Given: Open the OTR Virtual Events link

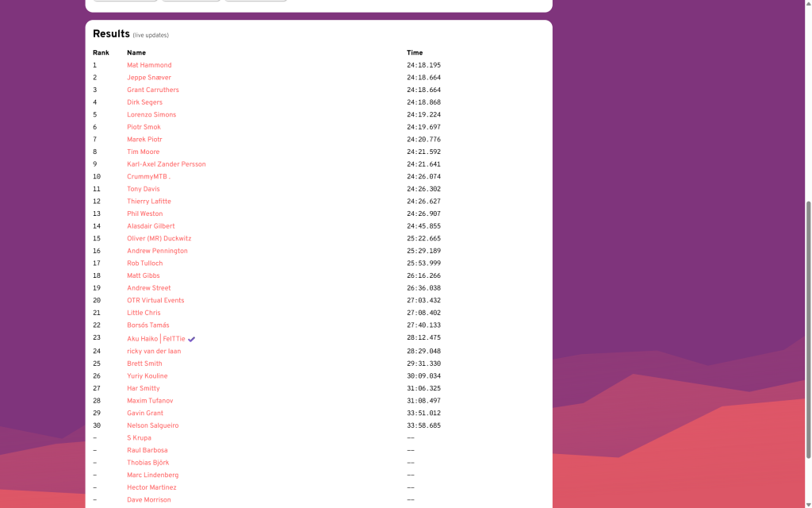Looking at the screenshot, I should point(155,300).
